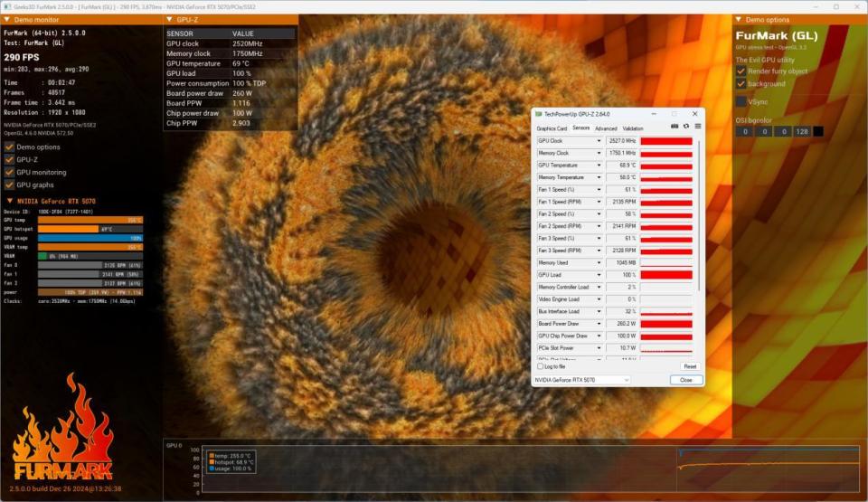Click the GPU-Z screenshot camera icon

[x=675, y=127]
